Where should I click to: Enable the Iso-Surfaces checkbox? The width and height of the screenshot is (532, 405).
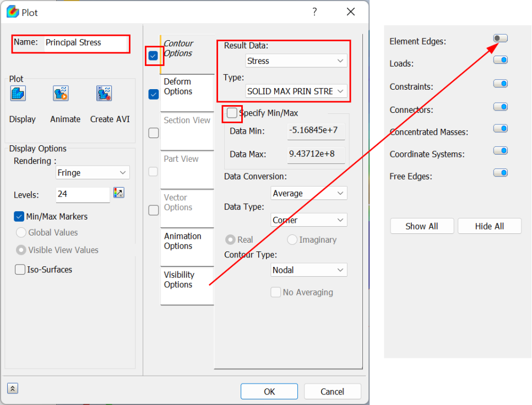point(20,270)
